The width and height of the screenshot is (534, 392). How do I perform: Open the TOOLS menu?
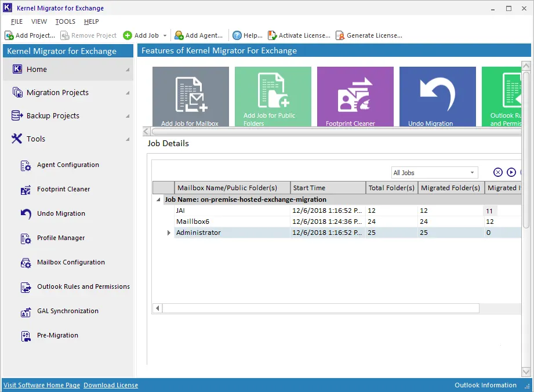pyautogui.click(x=66, y=21)
